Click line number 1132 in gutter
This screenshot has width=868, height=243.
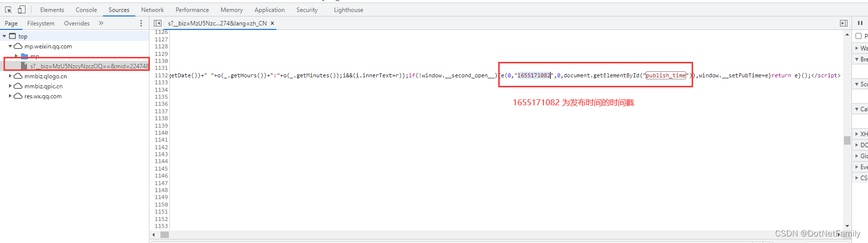(x=161, y=75)
